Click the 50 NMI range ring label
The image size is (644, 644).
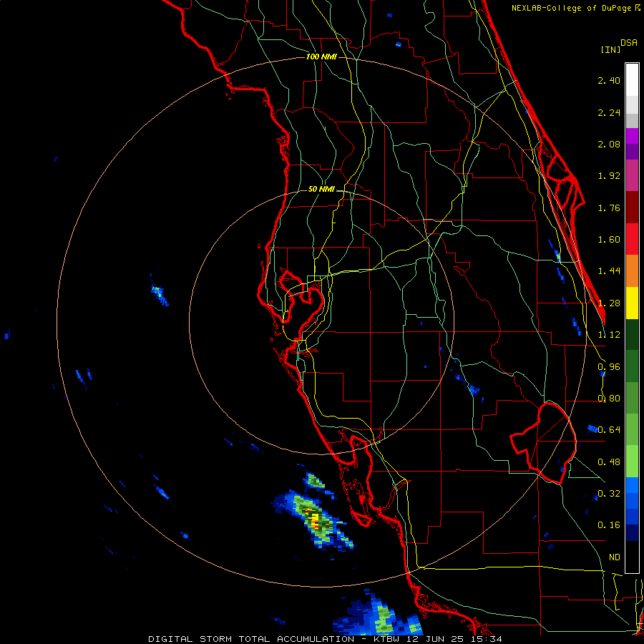pyautogui.click(x=321, y=190)
